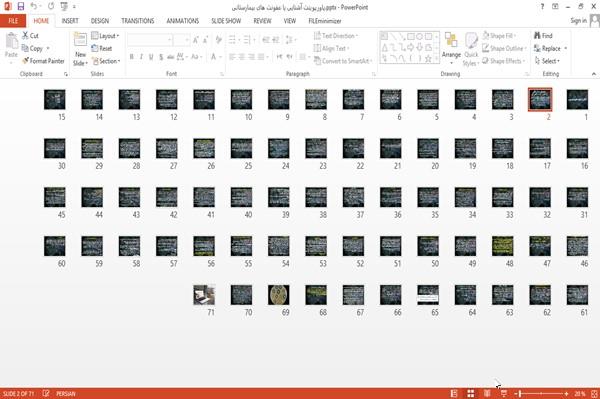
Task: Switch to Normal view in status bar
Action: point(454,394)
